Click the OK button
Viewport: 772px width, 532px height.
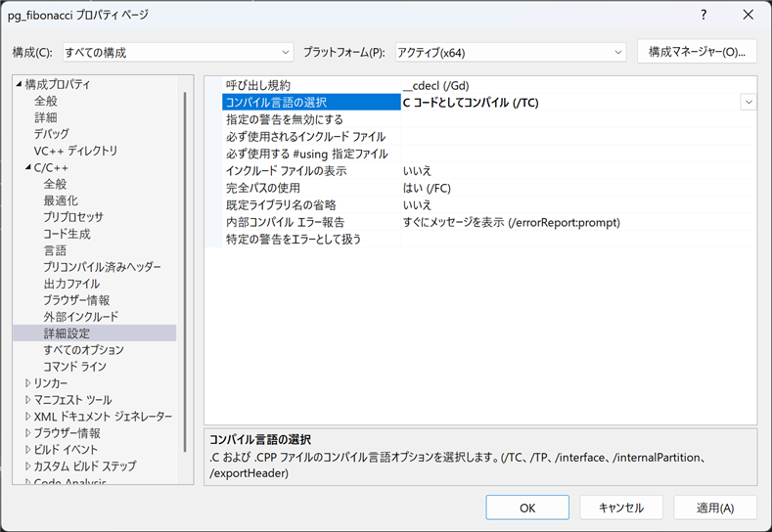[x=527, y=508]
